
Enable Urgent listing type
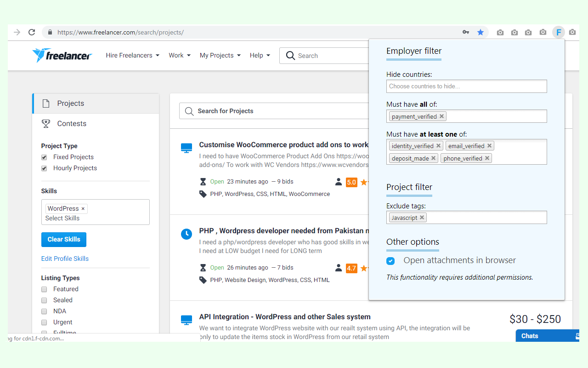point(44,322)
